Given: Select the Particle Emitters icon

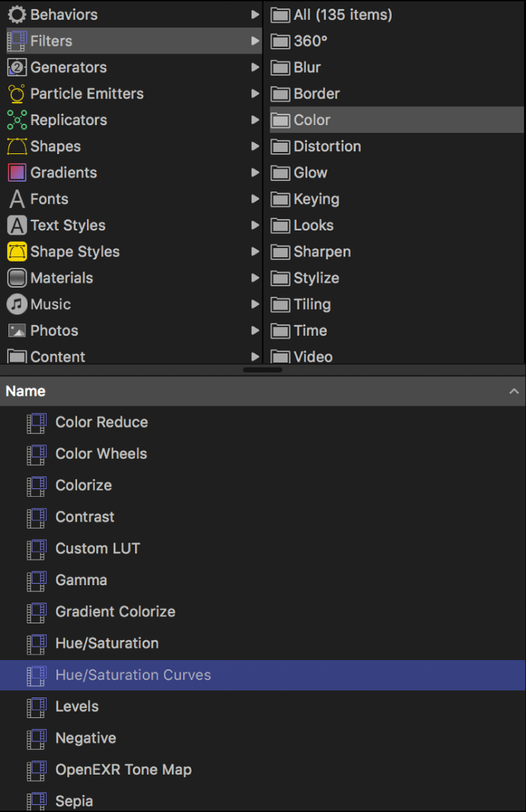Looking at the screenshot, I should tap(16, 94).
